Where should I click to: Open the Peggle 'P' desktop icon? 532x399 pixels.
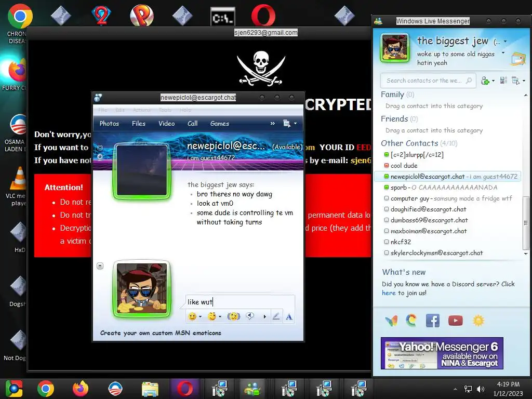pyautogui.click(x=141, y=16)
